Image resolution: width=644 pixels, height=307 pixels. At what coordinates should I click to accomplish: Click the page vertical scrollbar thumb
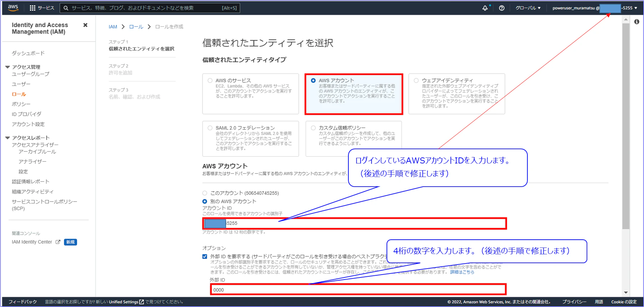[626, 126]
